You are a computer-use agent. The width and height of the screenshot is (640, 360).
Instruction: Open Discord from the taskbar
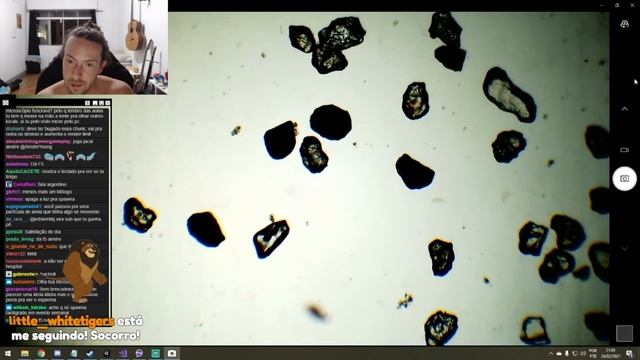click(x=58, y=353)
